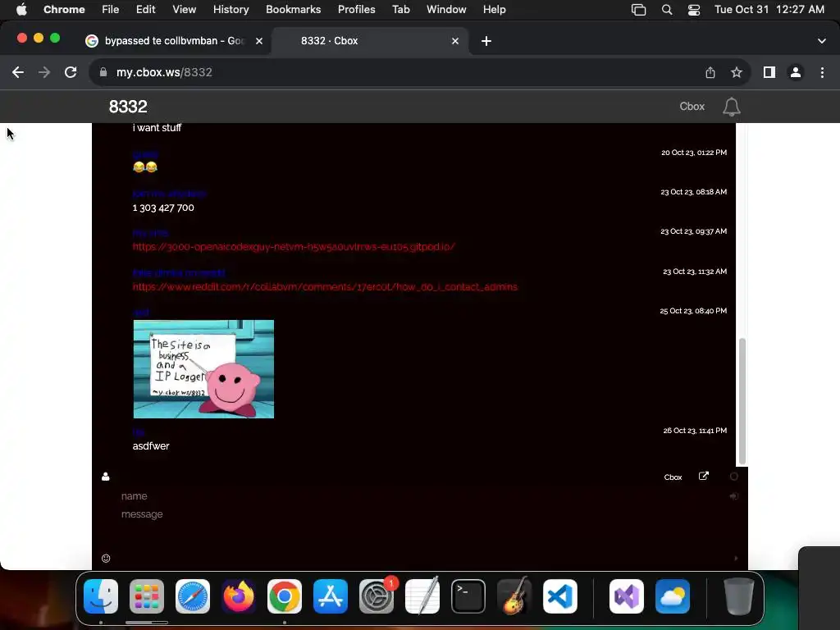Open Control Center in menu bar
This screenshot has height=630, width=840.
click(694, 10)
